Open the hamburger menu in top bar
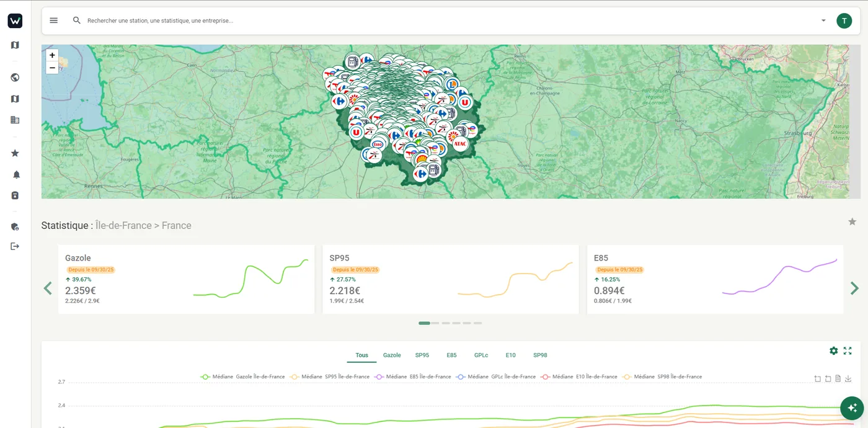868x428 pixels. click(x=54, y=20)
